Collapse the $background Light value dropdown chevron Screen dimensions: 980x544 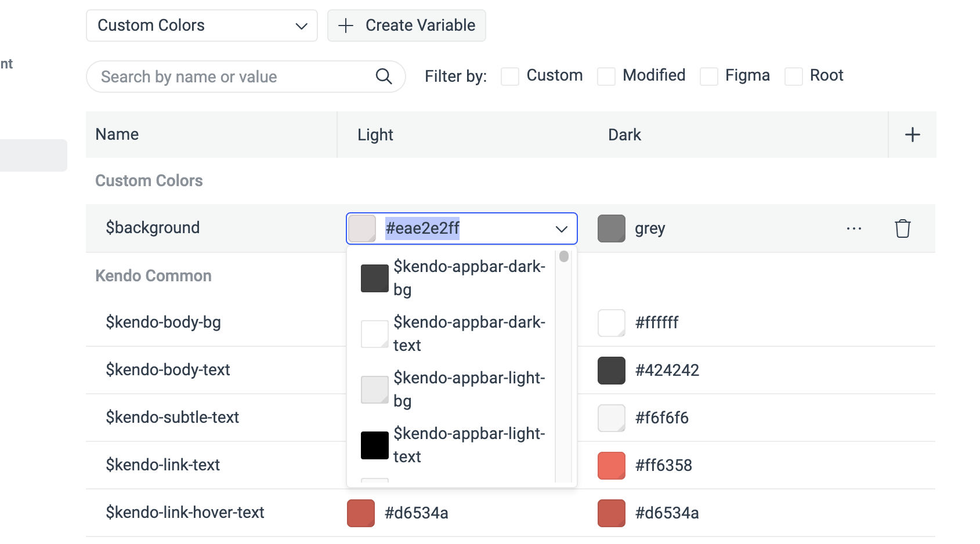(560, 229)
